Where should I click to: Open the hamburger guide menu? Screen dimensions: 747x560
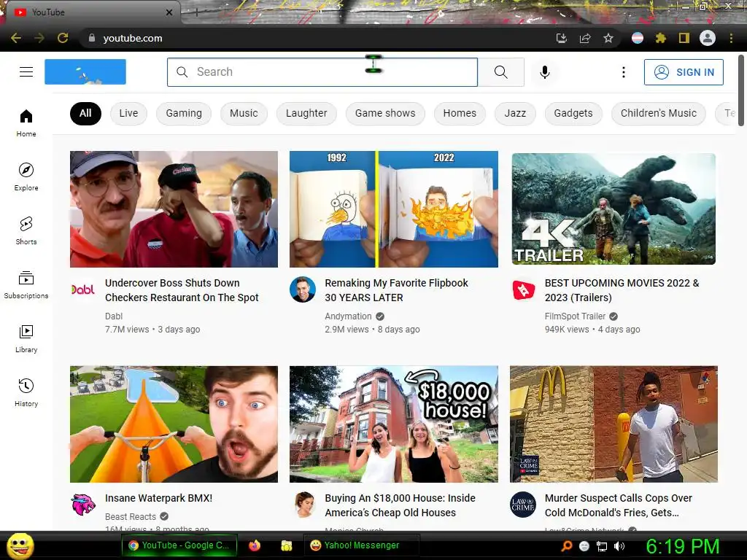pos(26,72)
